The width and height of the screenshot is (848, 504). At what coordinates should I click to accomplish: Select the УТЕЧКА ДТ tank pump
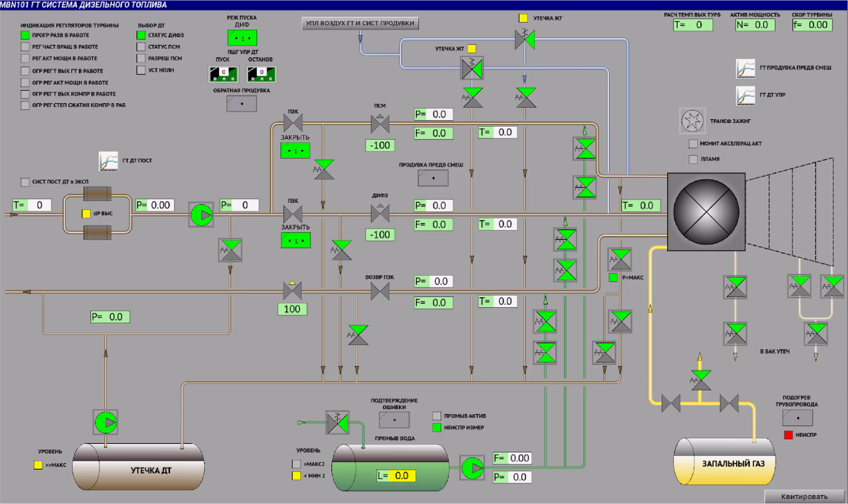point(106,422)
